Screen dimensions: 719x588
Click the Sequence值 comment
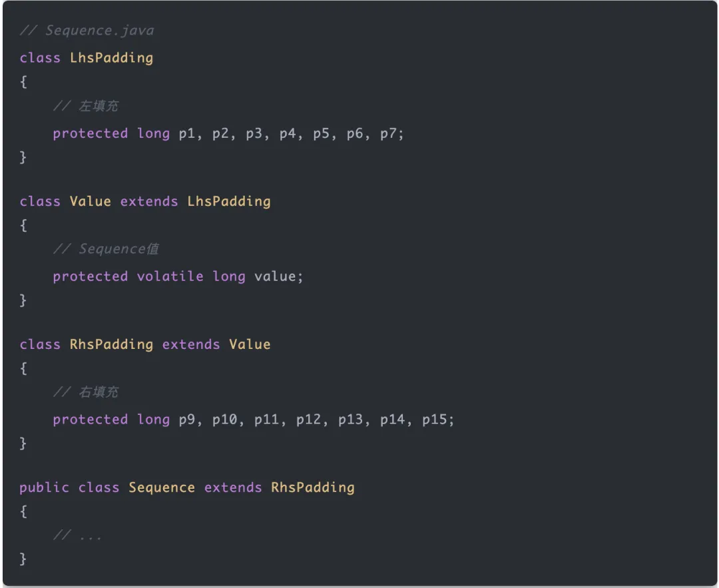107,248
